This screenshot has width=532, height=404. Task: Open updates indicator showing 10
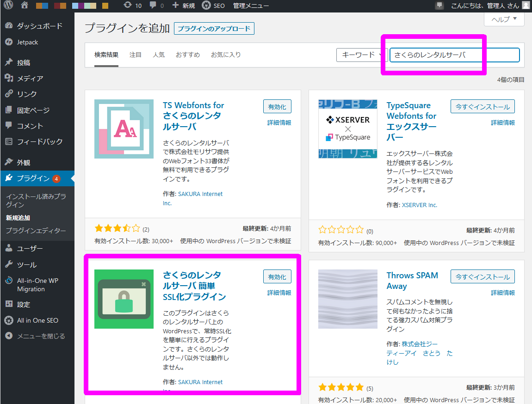coord(133,6)
